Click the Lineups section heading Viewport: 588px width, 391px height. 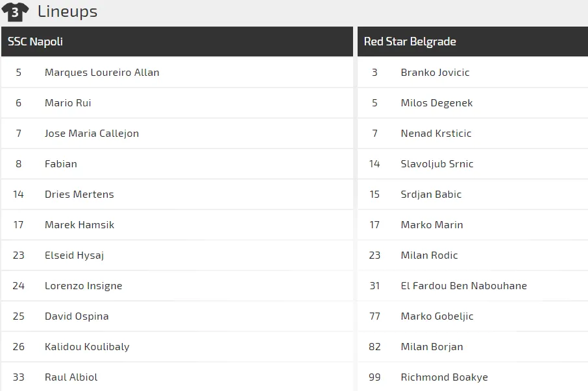click(x=67, y=12)
